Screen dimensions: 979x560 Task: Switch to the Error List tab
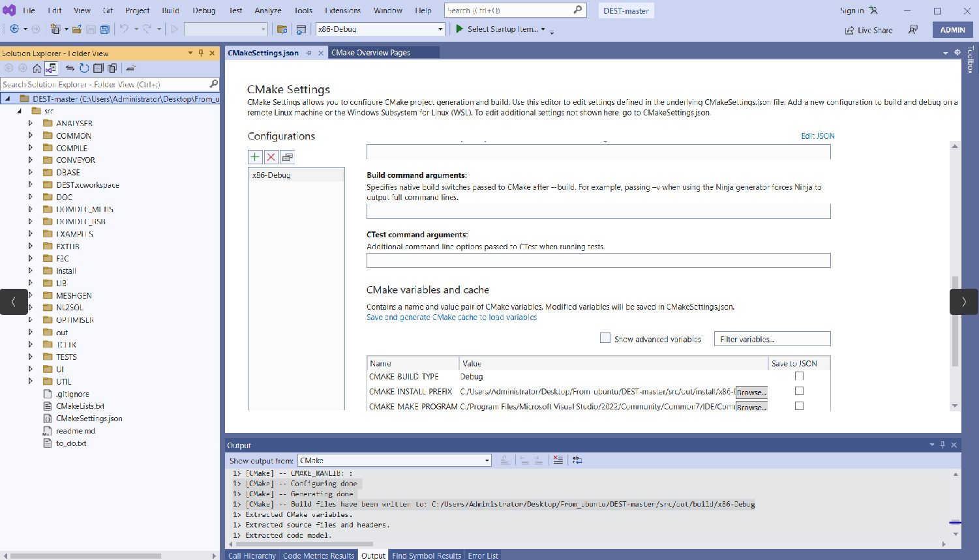pos(483,555)
